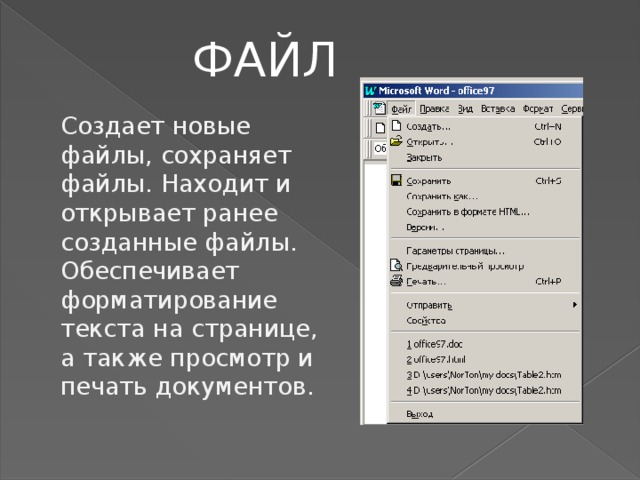Select Отправить menu entry
The width and height of the screenshot is (640, 480).
click(x=484, y=305)
